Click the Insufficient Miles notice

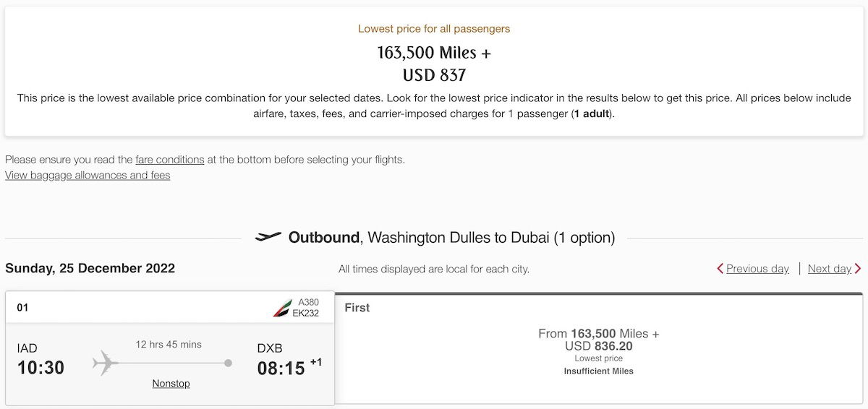[x=598, y=371]
